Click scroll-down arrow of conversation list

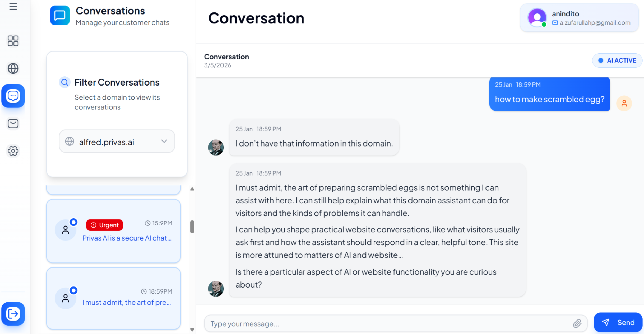[x=192, y=330]
